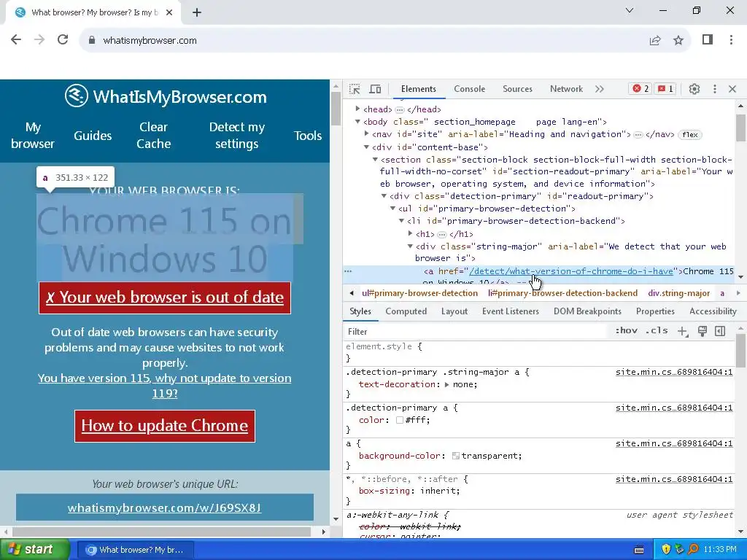
Task: Click 'Your web browser is out of date'
Action: (165, 297)
